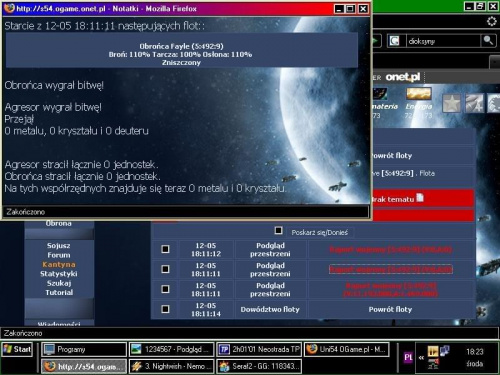Image resolution: width=500 pixels, height=375 pixels.
Task: Open the highlighted red battle report link
Action: (x=391, y=269)
